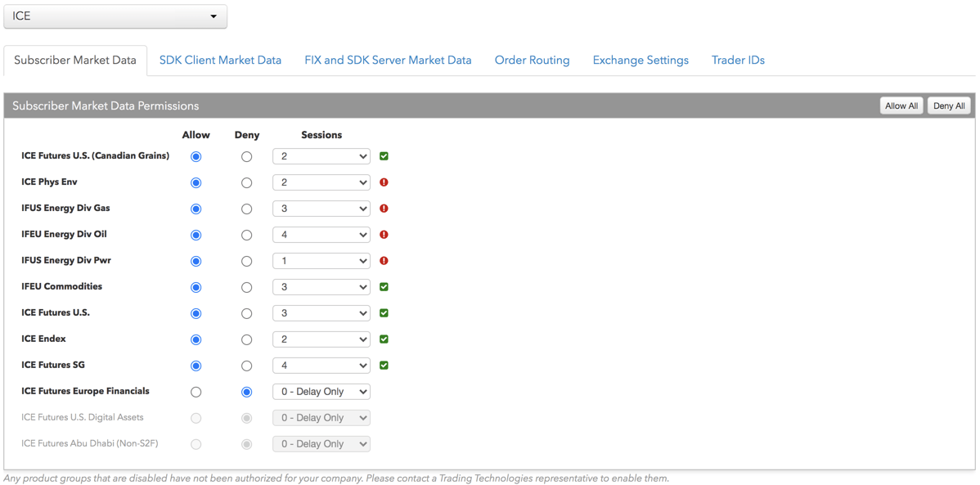Viewport: 980px width, 485px height.
Task: Open Sessions dropdown for ICE Futures Europe Financials
Action: pyautogui.click(x=321, y=391)
